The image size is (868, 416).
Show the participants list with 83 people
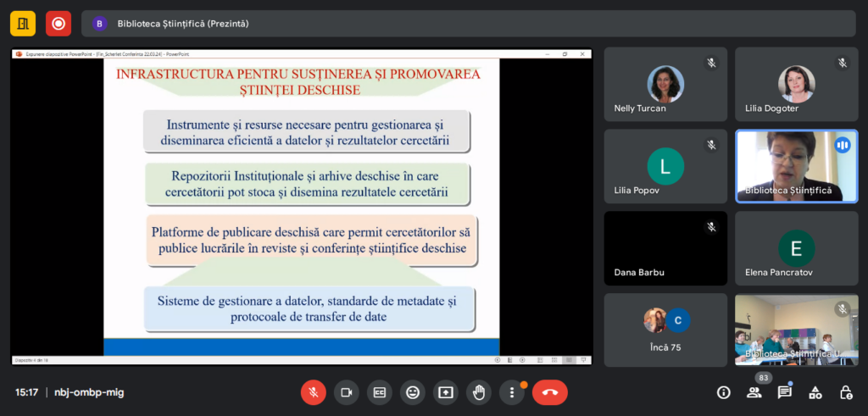(x=754, y=392)
